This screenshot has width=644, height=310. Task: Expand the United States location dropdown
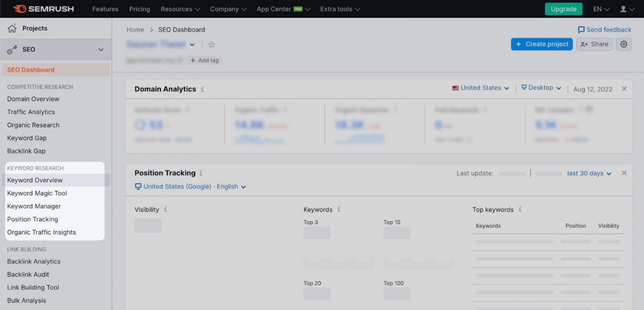(480, 87)
